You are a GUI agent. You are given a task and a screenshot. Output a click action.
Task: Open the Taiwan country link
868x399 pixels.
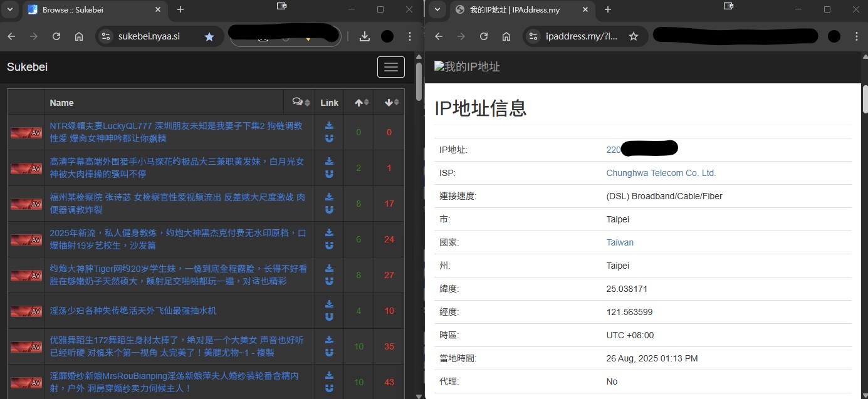620,242
